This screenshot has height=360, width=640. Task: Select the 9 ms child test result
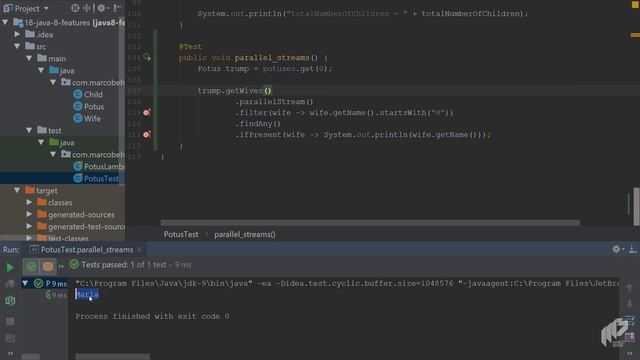56,295
